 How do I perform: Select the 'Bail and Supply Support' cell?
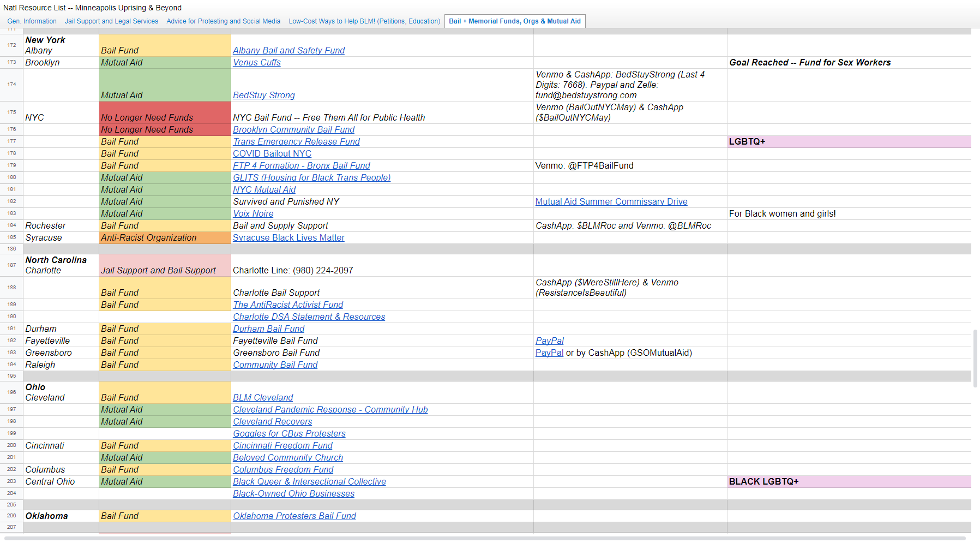point(382,226)
